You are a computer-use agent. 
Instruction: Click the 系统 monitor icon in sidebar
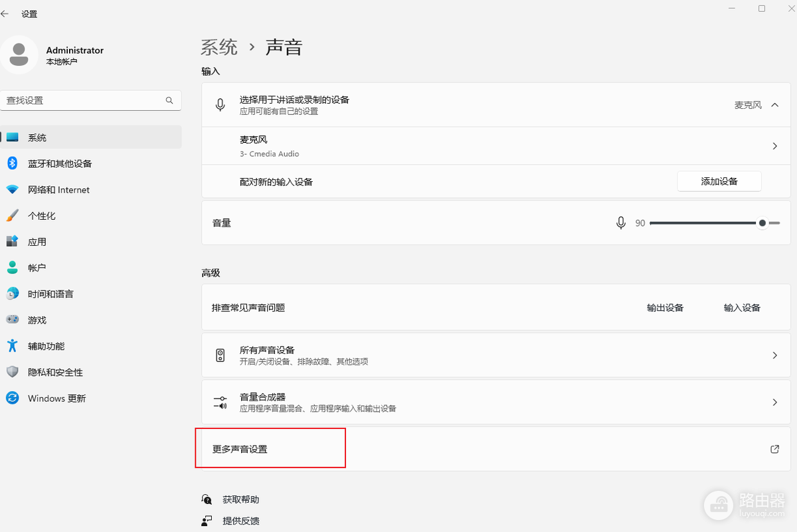13,137
